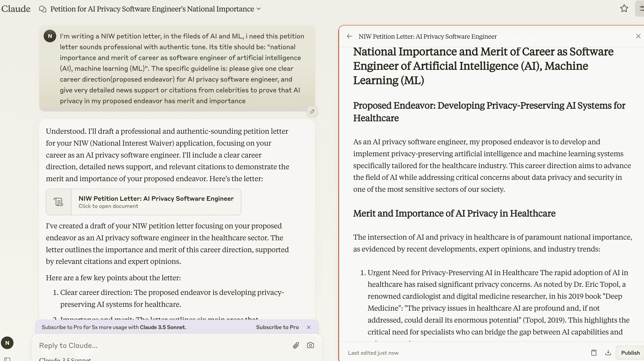Open the Claude 3.5 Sonnet model selector
This screenshot has height=361, width=644.
(x=65, y=359)
